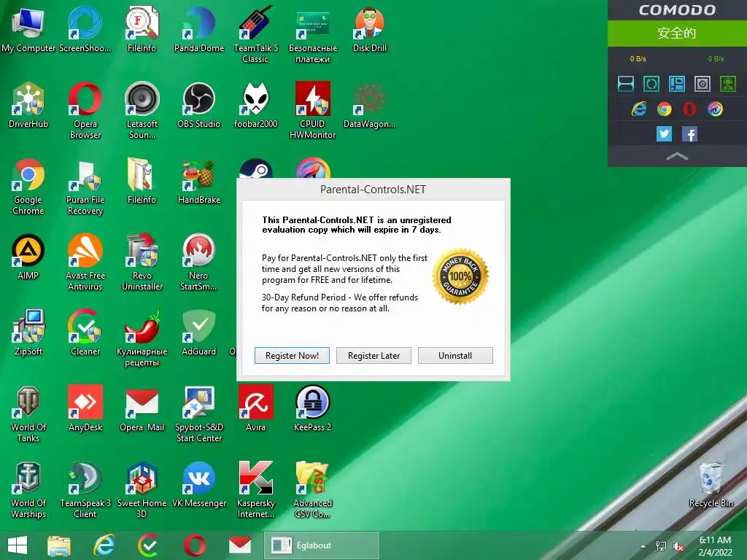This screenshot has height=560, width=747.
Task: Click the Register Now! button
Action: (292, 355)
